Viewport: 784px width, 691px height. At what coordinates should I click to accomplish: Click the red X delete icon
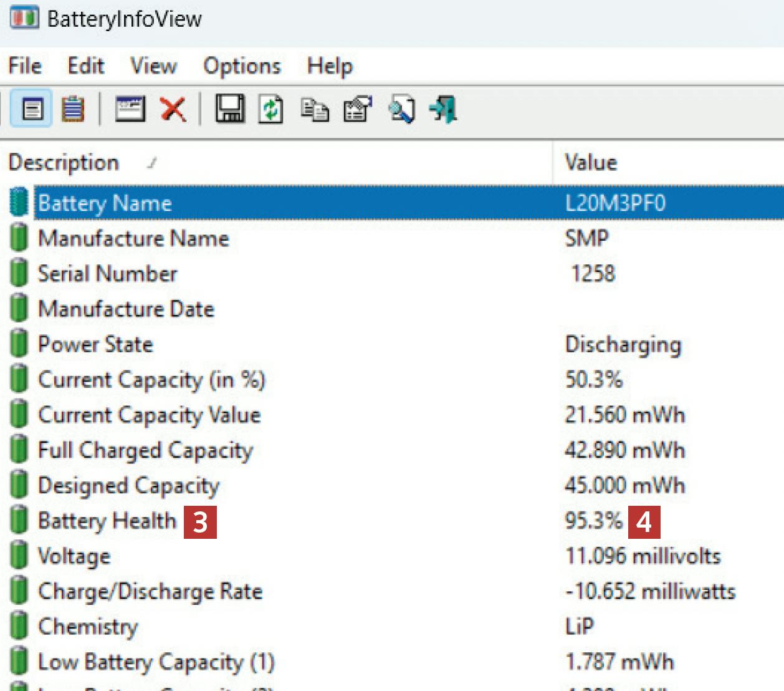pyautogui.click(x=173, y=110)
